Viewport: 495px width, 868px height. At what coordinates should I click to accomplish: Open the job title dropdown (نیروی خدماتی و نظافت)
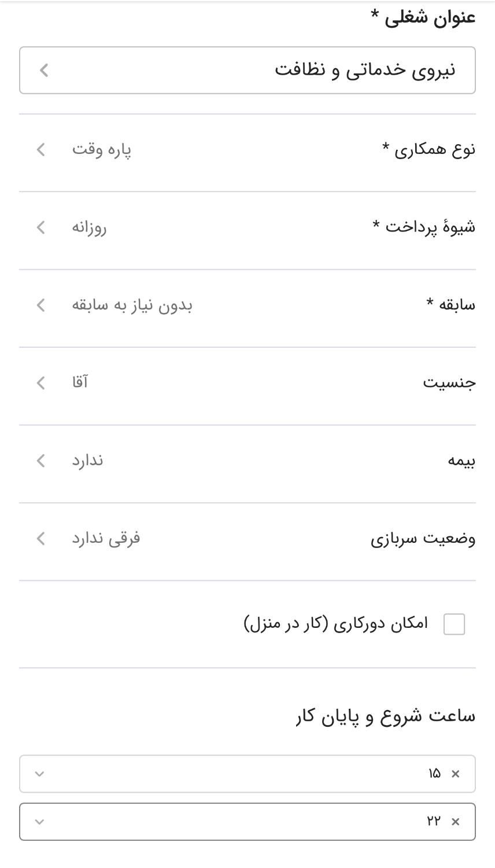(247, 70)
